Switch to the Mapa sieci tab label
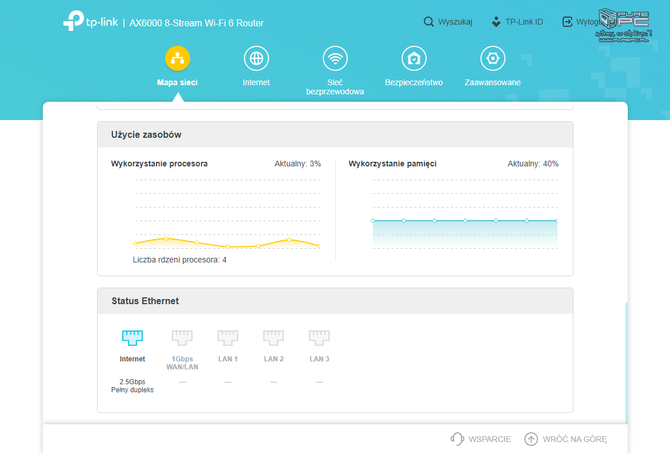Viewport: 670px width, 454px height. pyautogui.click(x=177, y=83)
